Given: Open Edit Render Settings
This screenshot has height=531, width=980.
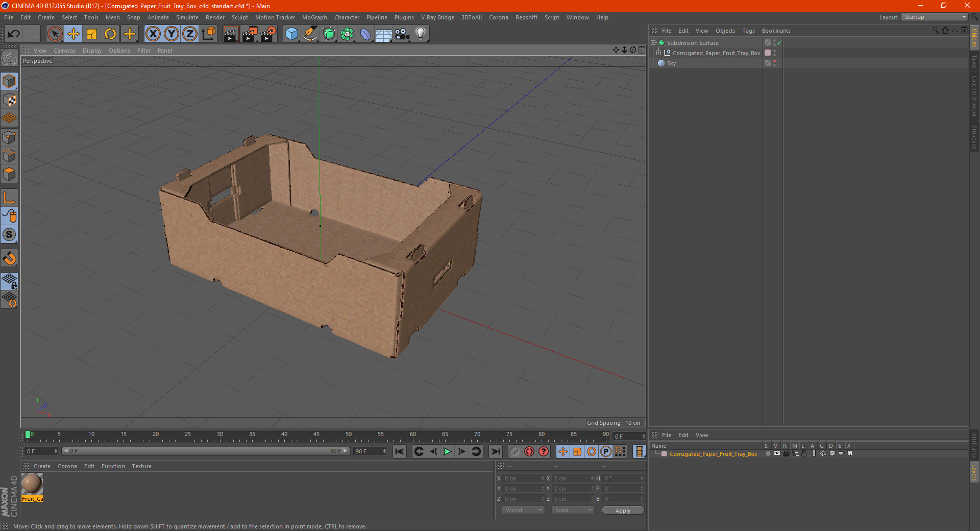Looking at the screenshot, I should (x=268, y=34).
